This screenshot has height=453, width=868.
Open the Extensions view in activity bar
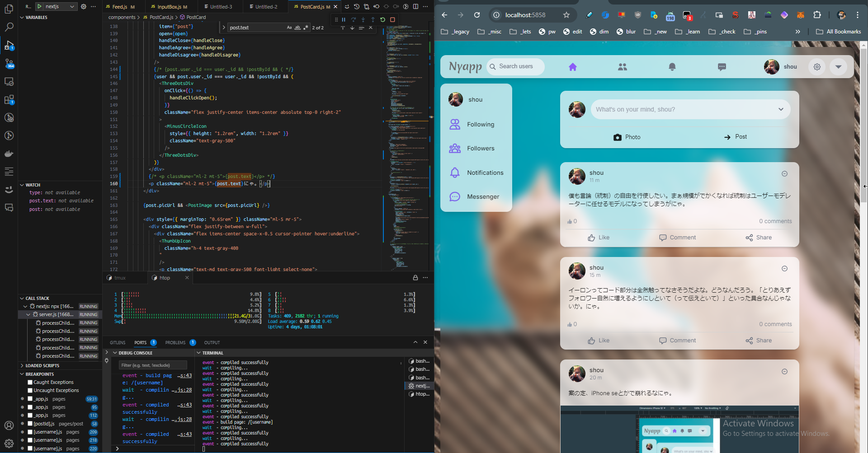(x=9, y=99)
